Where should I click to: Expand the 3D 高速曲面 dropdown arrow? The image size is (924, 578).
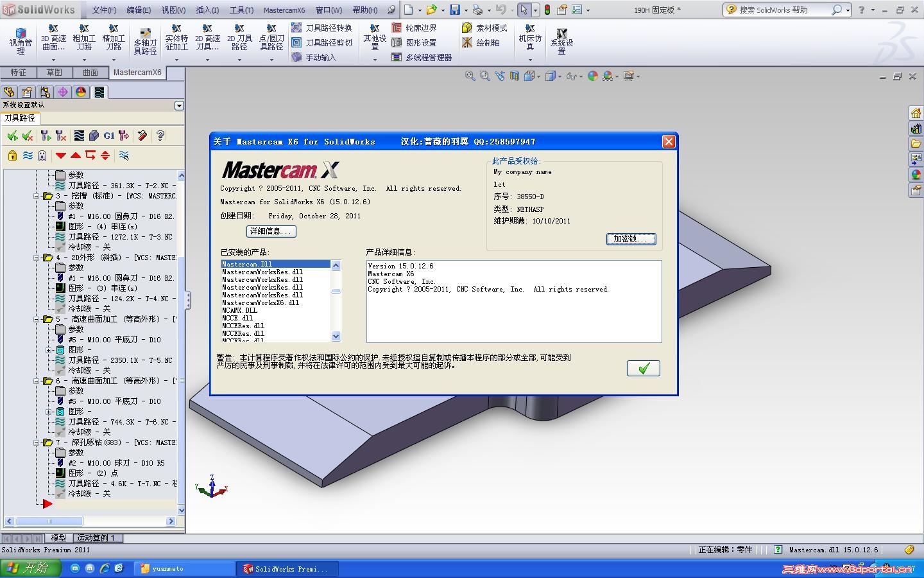coord(53,60)
